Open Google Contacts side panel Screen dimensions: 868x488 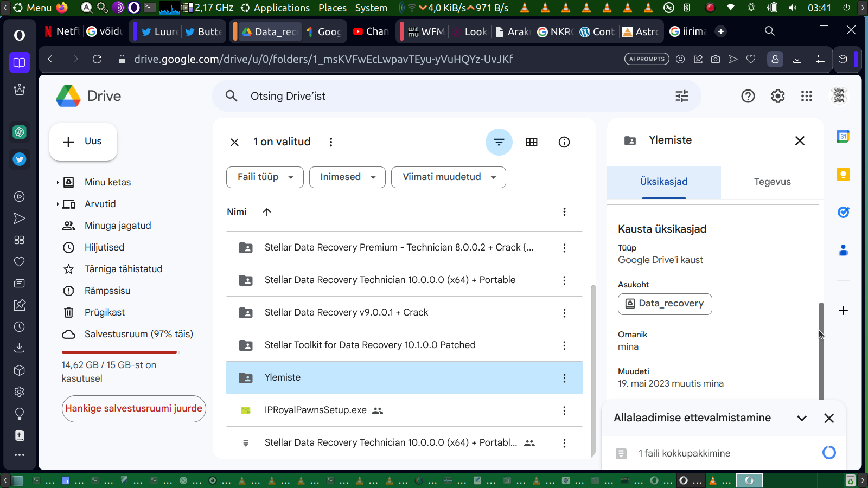pos(843,251)
